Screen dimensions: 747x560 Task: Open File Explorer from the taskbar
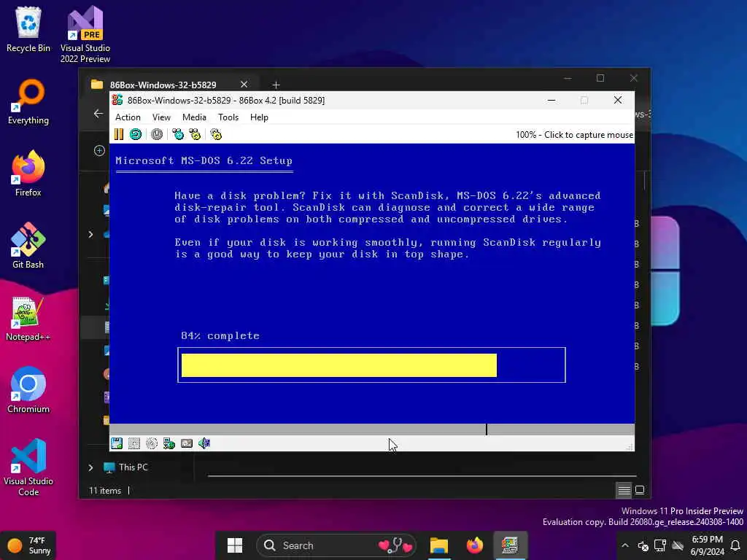[x=438, y=545]
